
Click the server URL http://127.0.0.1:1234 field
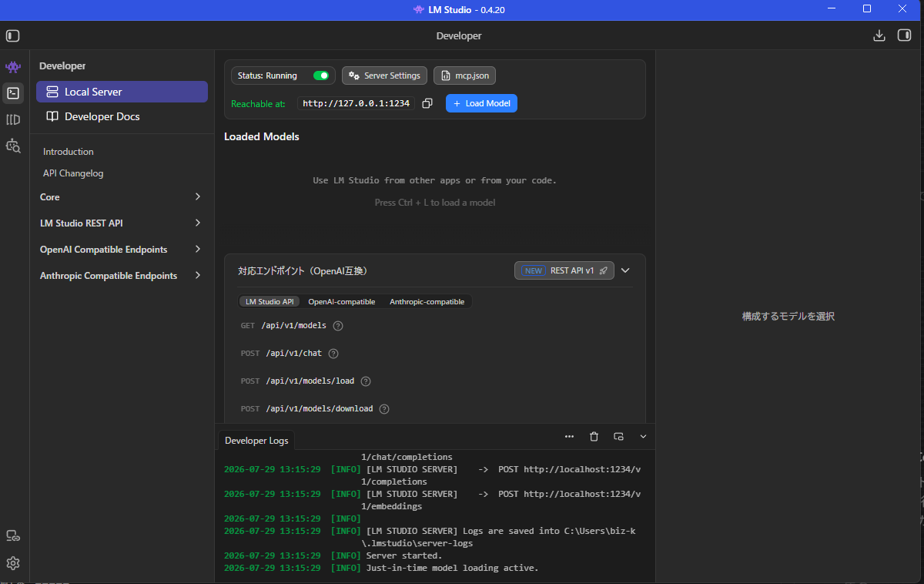point(356,103)
